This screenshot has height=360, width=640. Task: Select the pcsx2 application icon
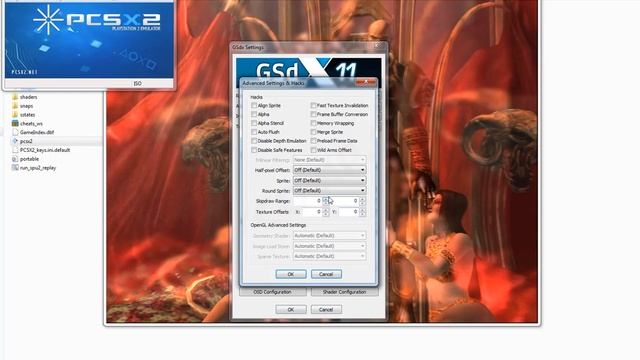[15, 141]
